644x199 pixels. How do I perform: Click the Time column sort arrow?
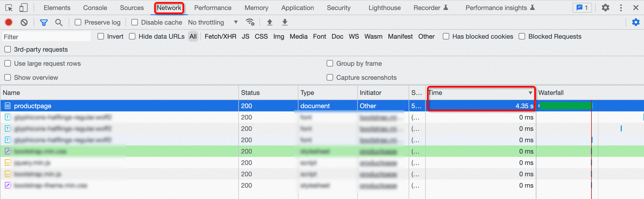[x=530, y=93]
